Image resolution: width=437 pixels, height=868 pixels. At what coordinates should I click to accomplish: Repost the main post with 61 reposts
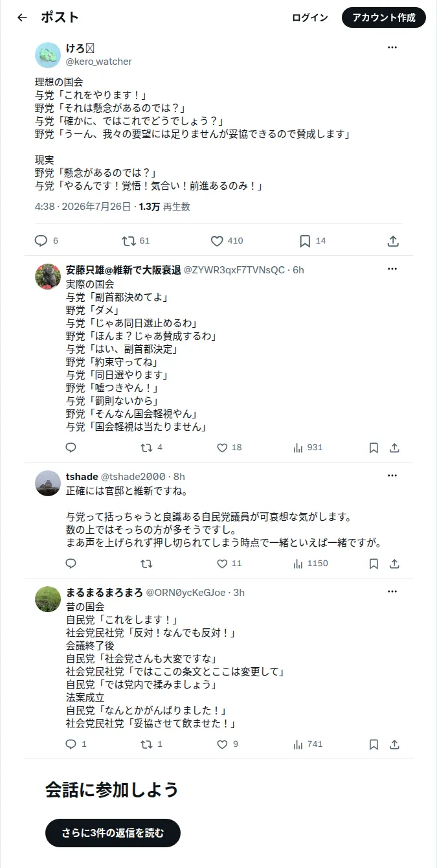(x=129, y=241)
